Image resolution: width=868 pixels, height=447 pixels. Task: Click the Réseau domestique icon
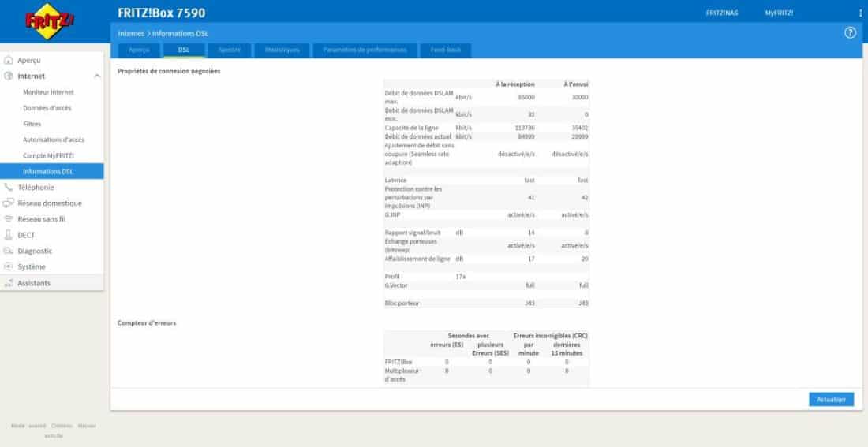[9, 203]
